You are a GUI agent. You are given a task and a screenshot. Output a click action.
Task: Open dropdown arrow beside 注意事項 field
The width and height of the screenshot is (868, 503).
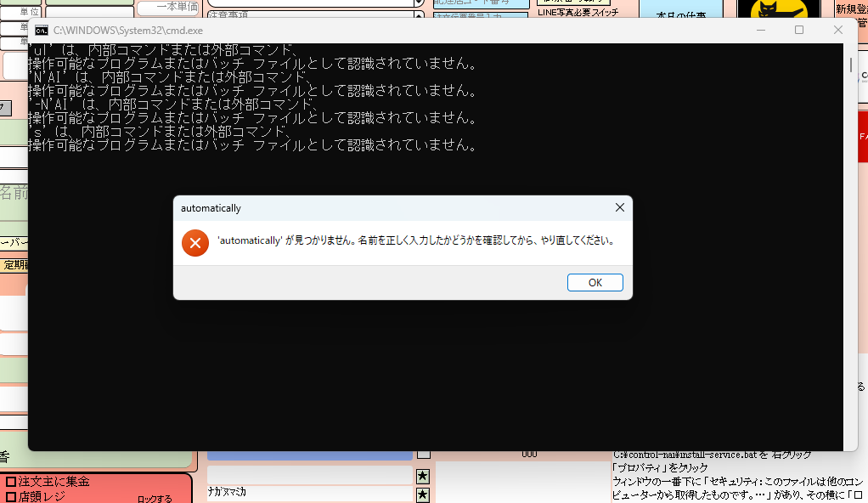(419, 16)
